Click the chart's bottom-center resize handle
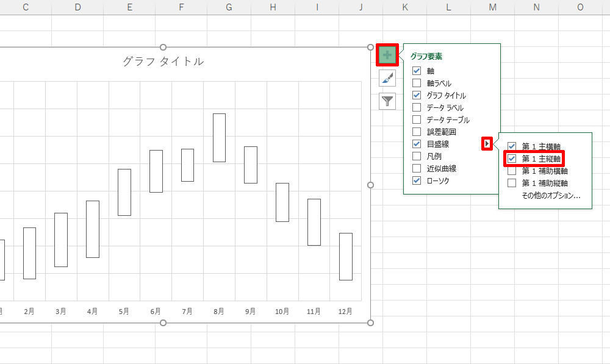The image size is (610, 364). pos(163,323)
